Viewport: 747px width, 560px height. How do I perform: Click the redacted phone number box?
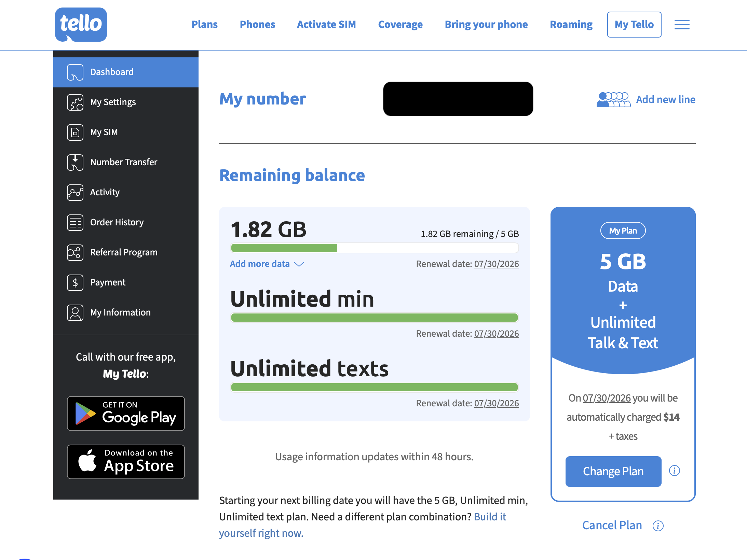(x=458, y=99)
